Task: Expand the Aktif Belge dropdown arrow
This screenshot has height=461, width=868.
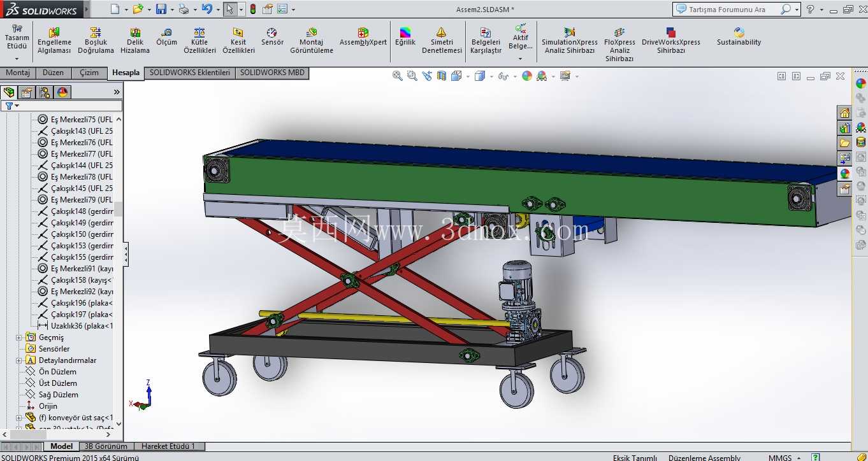Action: click(x=521, y=59)
